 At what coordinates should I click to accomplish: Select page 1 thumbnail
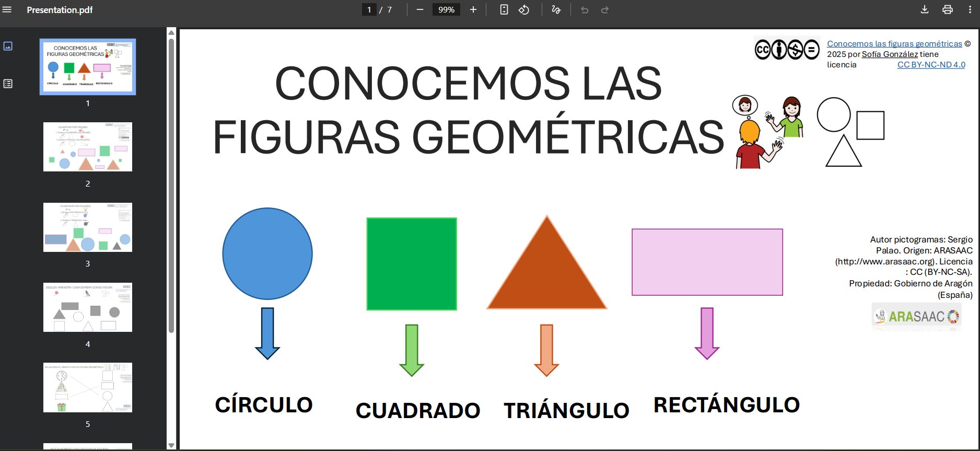click(88, 67)
